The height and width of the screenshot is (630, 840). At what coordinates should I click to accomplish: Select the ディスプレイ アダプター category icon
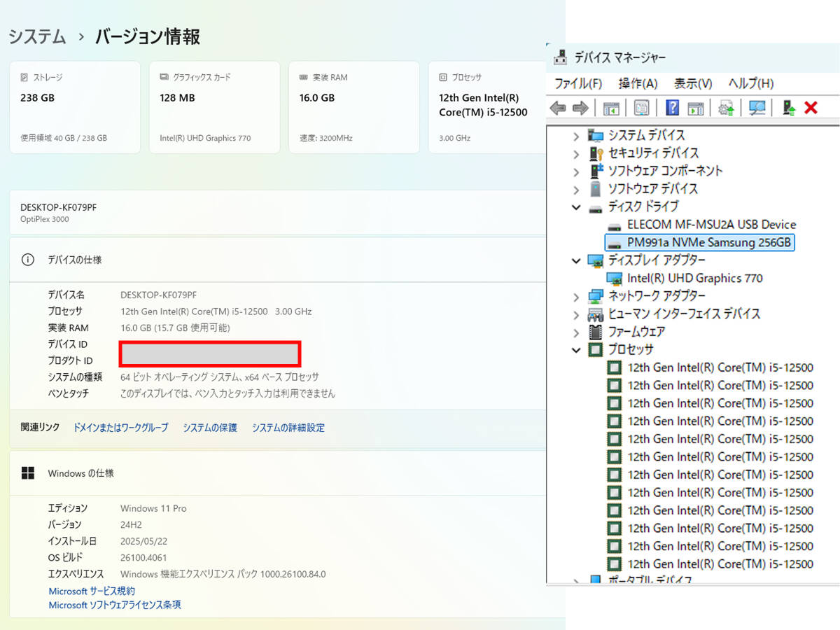pyautogui.click(x=596, y=260)
